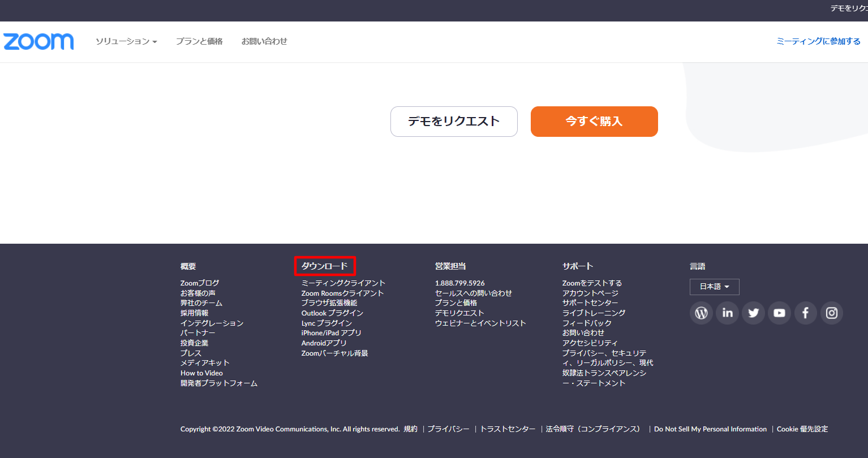The image size is (868, 458).
Task: Open メディアキット link
Action: tap(205, 363)
